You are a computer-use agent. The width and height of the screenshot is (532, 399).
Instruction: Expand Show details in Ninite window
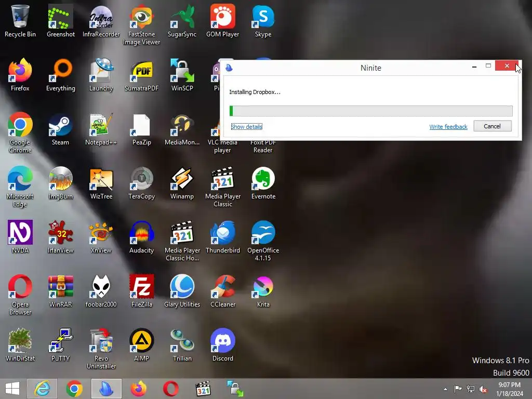pos(247,127)
